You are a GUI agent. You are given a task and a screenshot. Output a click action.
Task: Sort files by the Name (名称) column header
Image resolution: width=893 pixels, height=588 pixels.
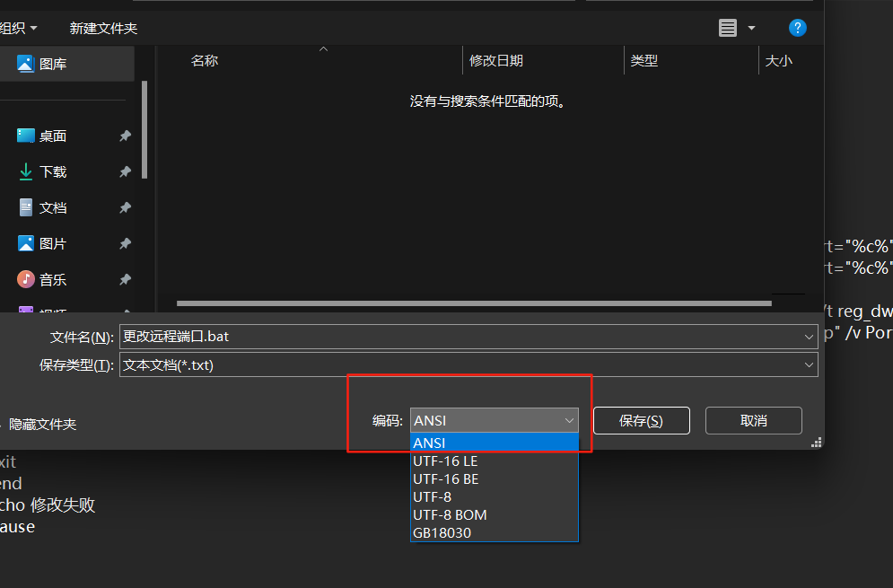(x=205, y=61)
